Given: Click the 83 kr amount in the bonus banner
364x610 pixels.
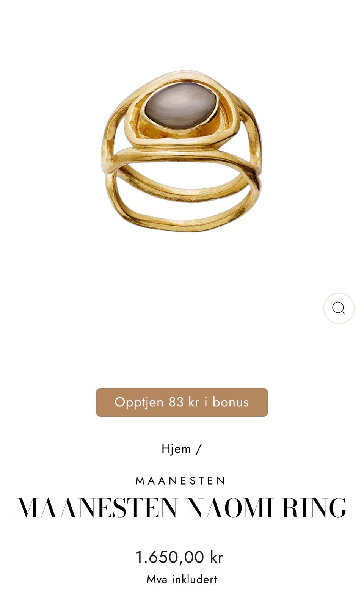Looking at the screenshot, I should tap(184, 402).
